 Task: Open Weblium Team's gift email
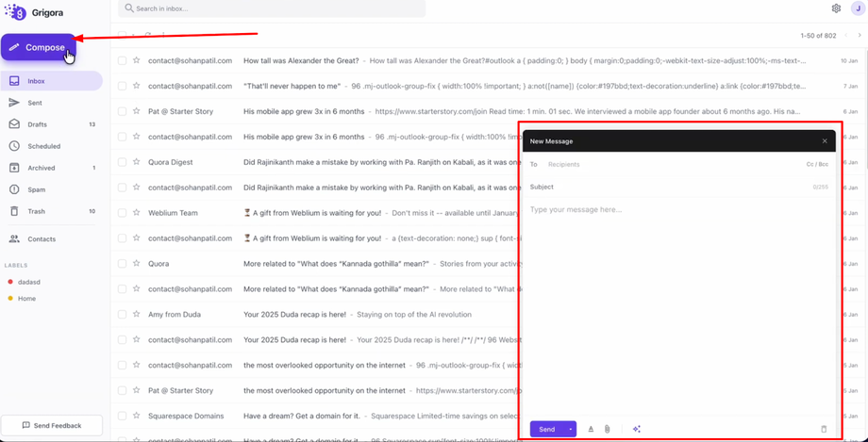coord(315,213)
